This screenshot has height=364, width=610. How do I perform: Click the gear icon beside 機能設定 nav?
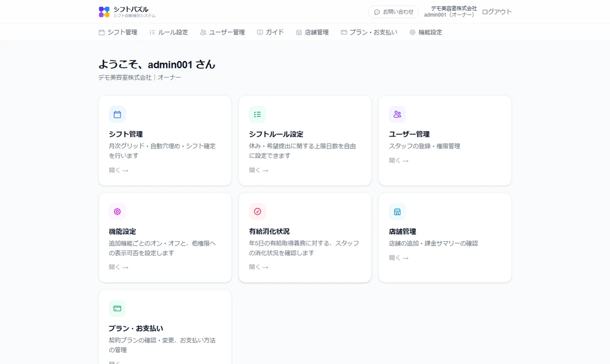413,32
